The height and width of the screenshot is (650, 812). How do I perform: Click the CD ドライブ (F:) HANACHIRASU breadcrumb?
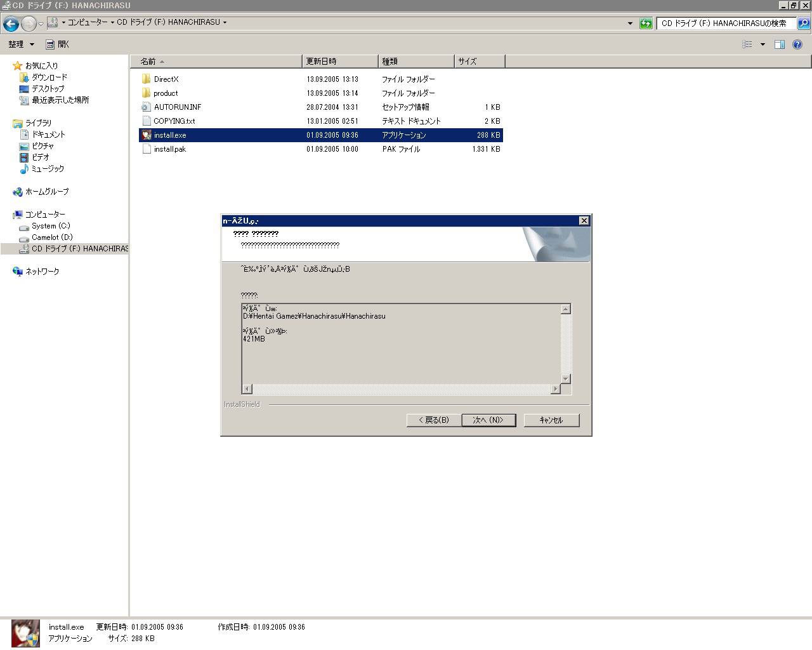[x=168, y=22]
